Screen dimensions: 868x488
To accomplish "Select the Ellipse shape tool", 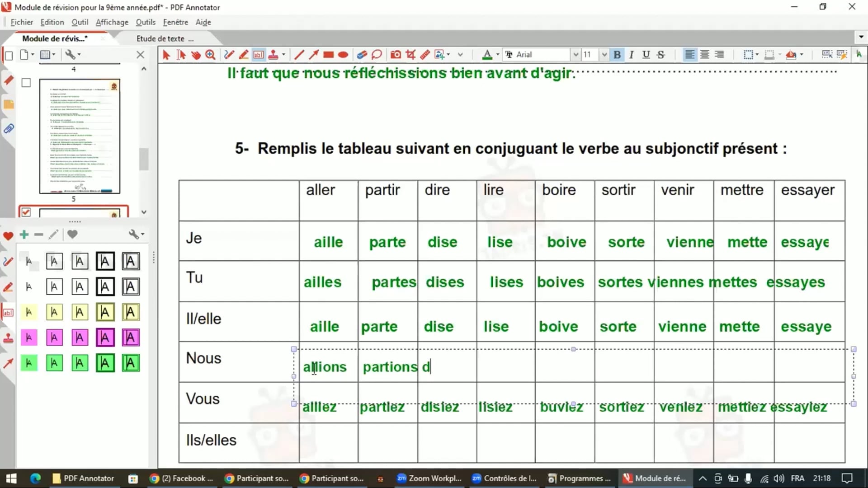I will point(343,55).
